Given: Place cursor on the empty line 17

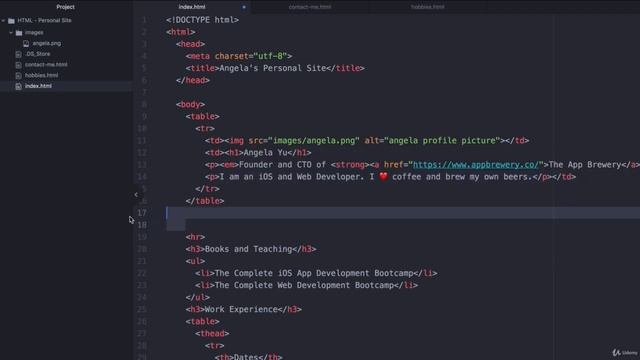Looking at the screenshot, I should [402, 213].
